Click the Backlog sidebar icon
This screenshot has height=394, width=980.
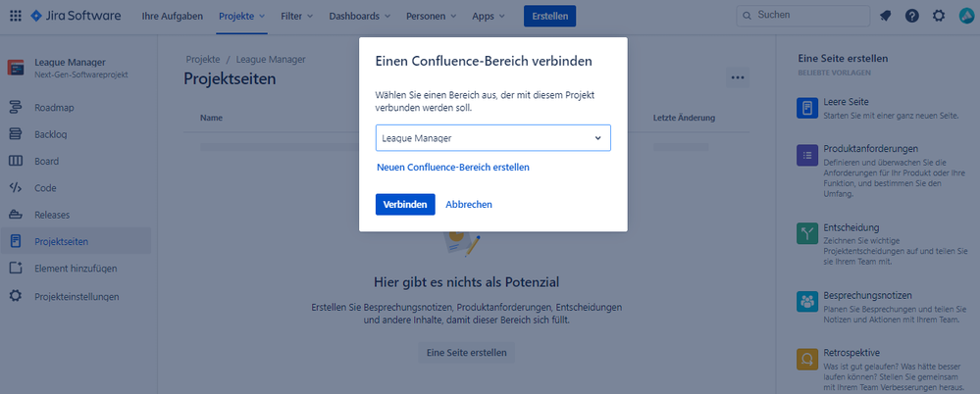tap(16, 134)
